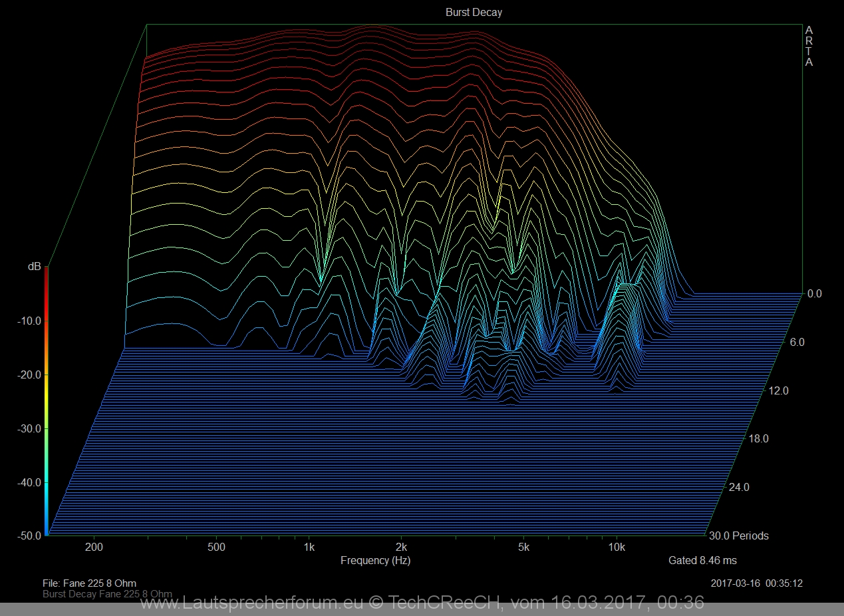Select the 5k frequency tick label
The image size is (844, 616).
click(523, 547)
